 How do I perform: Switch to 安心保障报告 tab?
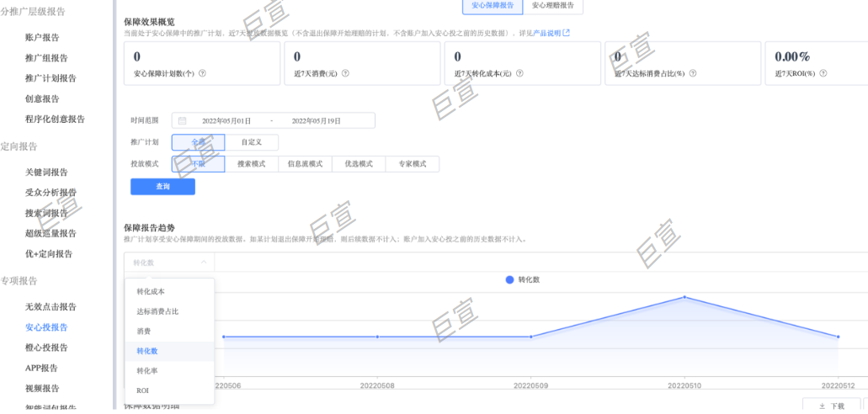coord(493,6)
